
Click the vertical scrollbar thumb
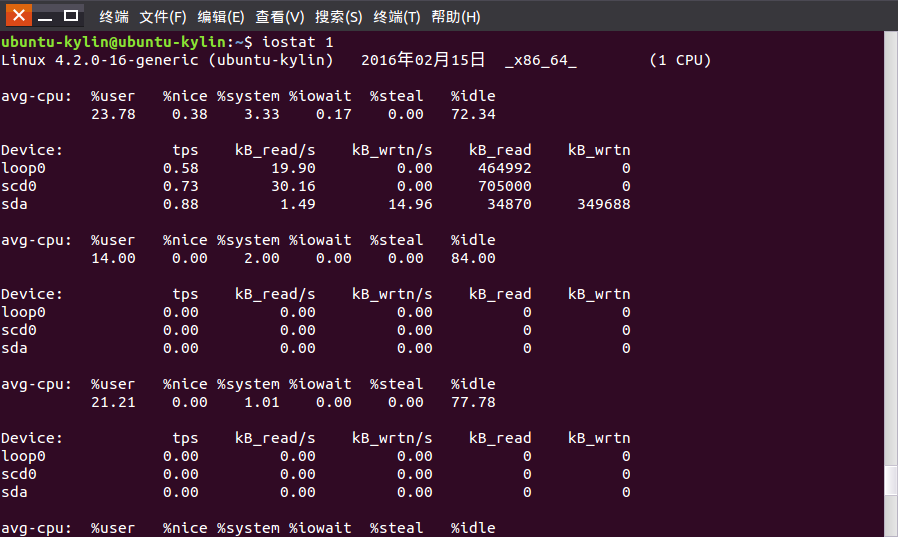(891, 480)
